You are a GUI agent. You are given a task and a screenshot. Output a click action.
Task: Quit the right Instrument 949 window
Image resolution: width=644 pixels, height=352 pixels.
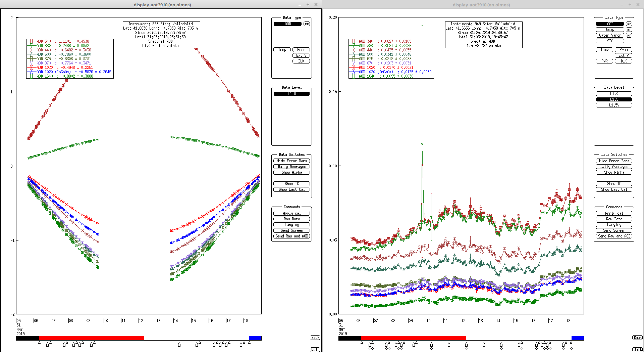[x=638, y=350]
